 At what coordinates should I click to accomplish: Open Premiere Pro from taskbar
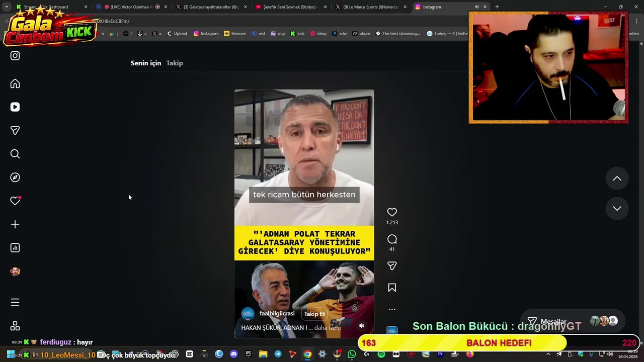[440, 354]
